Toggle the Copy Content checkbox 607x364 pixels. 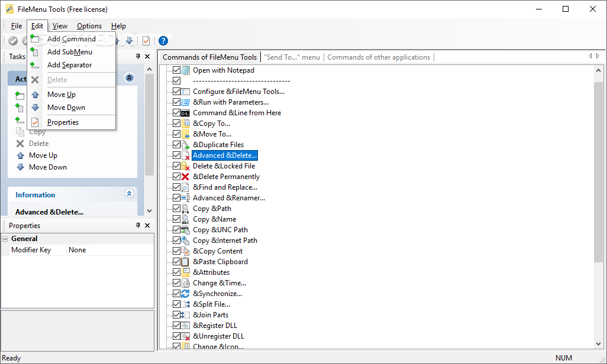tap(176, 251)
